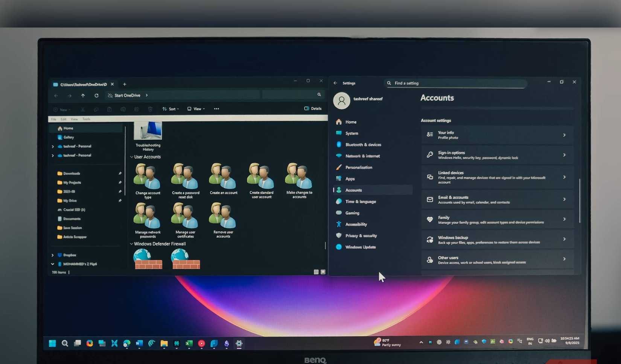Collapse the User Accounts section
Viewport: 621px width, 364px height.
click(131, 157)
